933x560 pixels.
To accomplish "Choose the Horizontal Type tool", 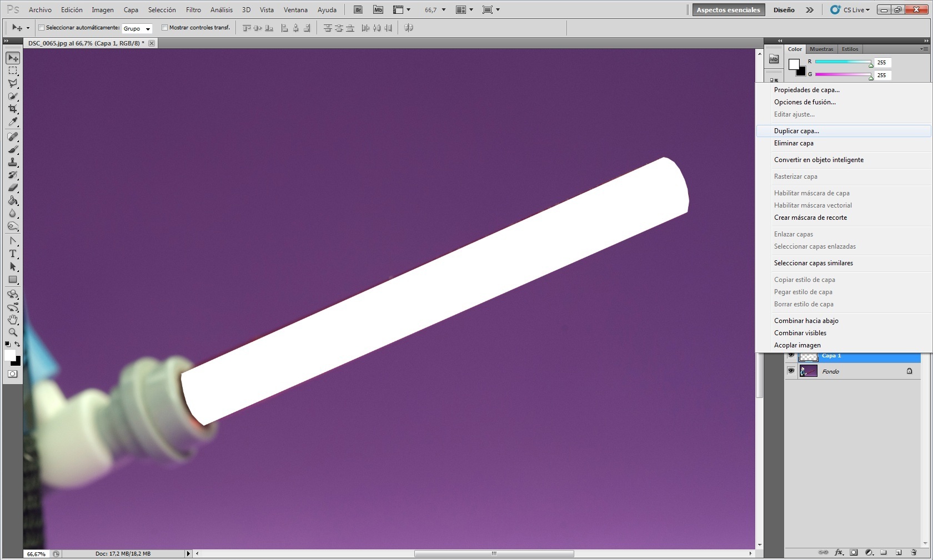I will coord(13,254).
